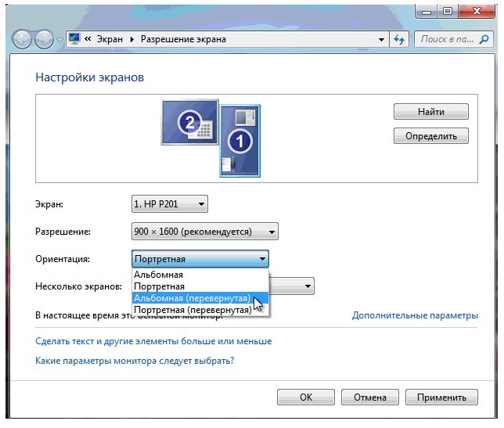Click the breadcrumb chevron "«" before Экран
The width and height of the screenshot is (504, 428).
(x=88, y=39)
